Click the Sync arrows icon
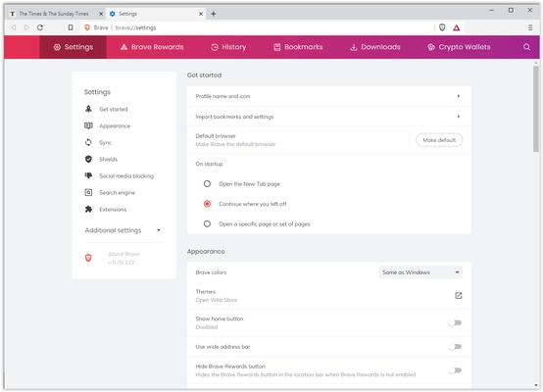This screenshot has width=543, height=392. [88, 142]
